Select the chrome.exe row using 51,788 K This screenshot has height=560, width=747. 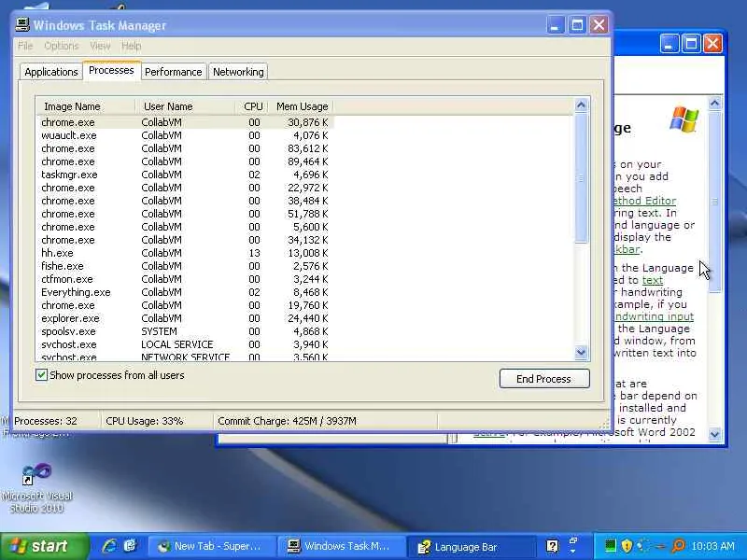(x=185, y=214)
